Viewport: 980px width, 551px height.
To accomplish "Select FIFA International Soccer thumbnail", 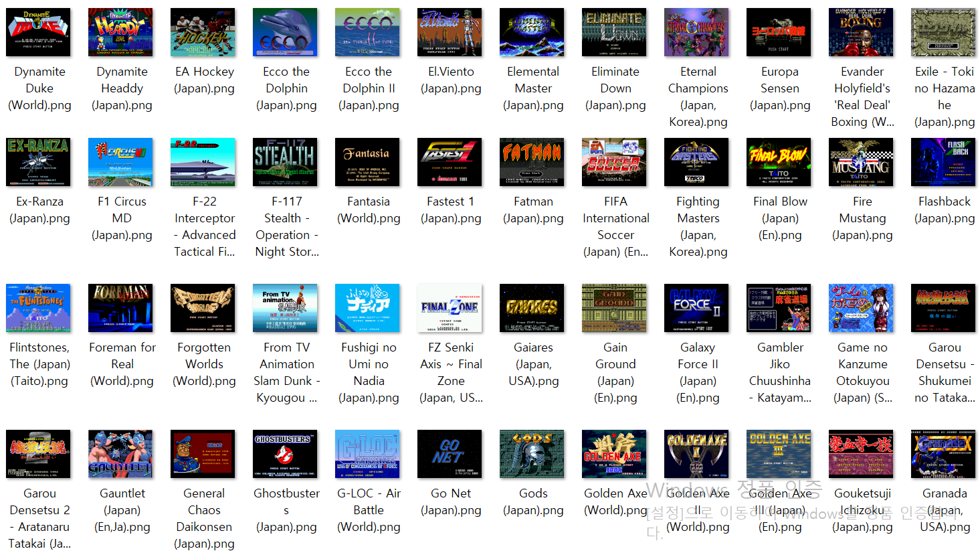I will [614, 162].
